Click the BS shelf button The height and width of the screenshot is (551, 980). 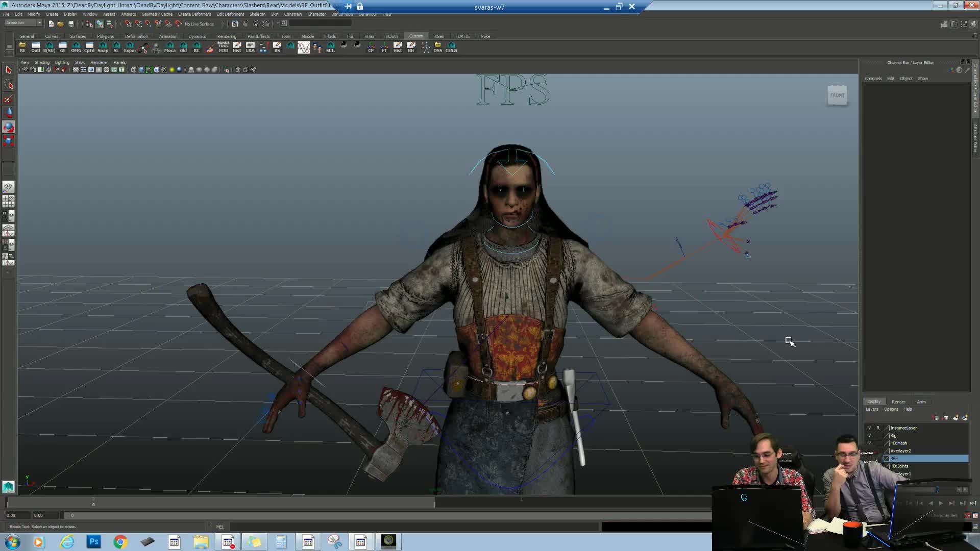point(277,47)
